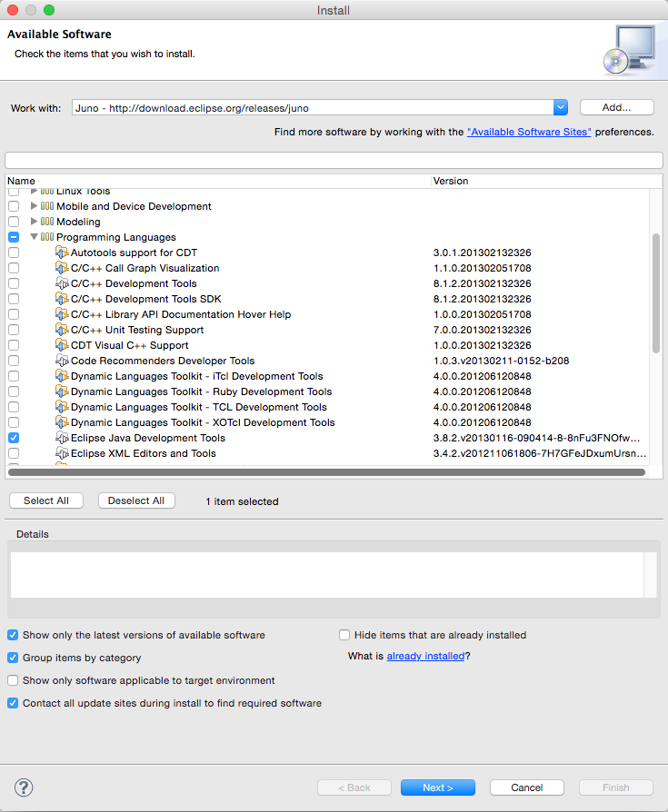
Task: Click the XOTcl Development Tools feature icon
Action: (62, 422)
